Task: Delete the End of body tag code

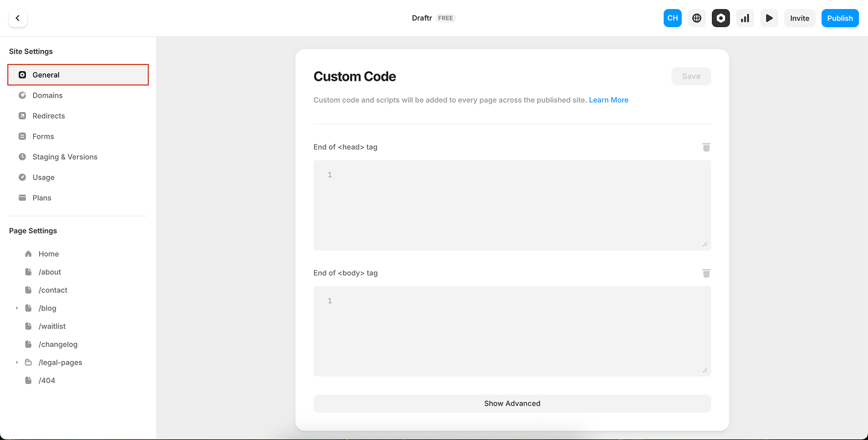Action: point(706,273)
